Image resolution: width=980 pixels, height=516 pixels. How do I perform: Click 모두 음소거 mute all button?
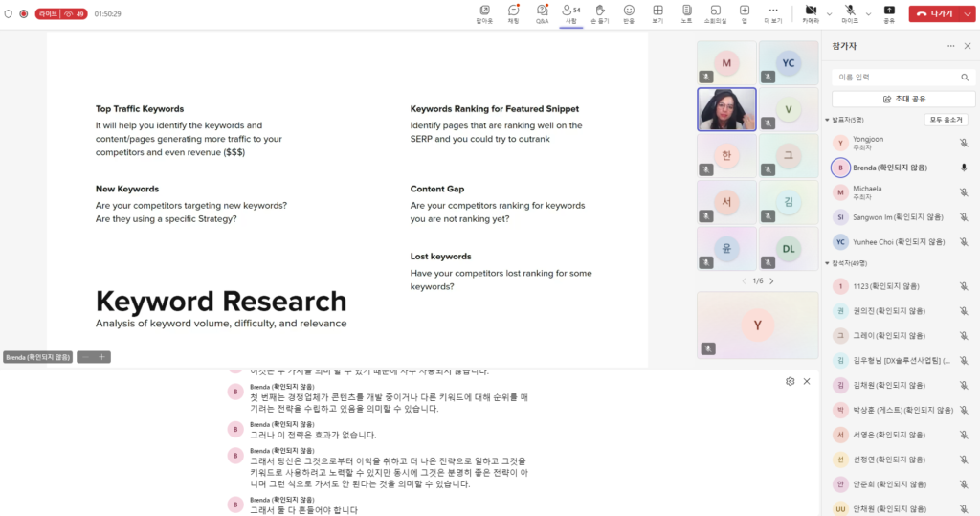[x=947, y=120]
